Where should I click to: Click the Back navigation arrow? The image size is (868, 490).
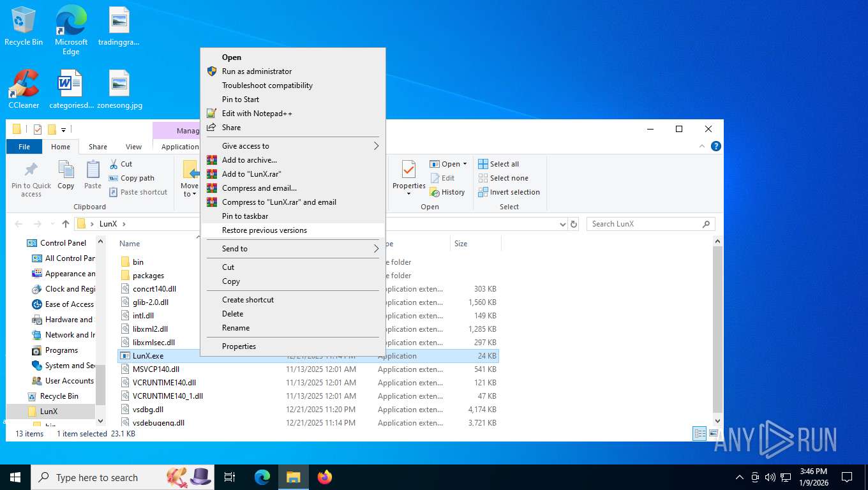pyautogui.click(x=19, y=224)
